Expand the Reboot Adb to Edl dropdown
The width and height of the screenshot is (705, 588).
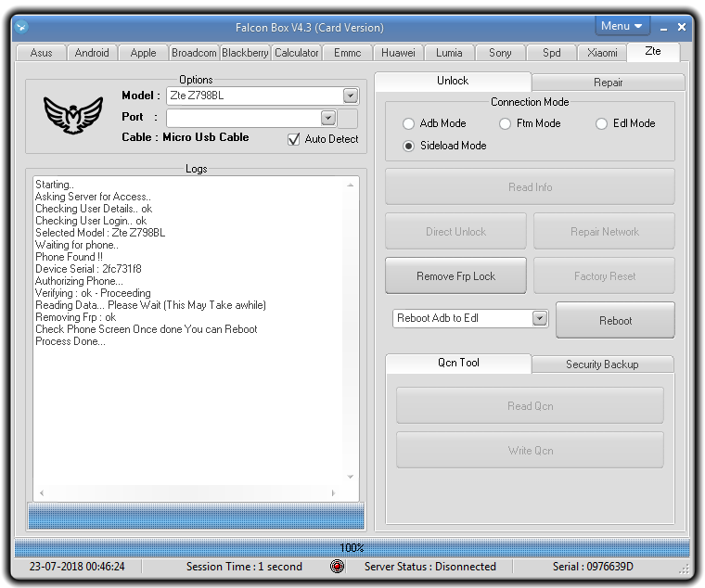point(540,318)
